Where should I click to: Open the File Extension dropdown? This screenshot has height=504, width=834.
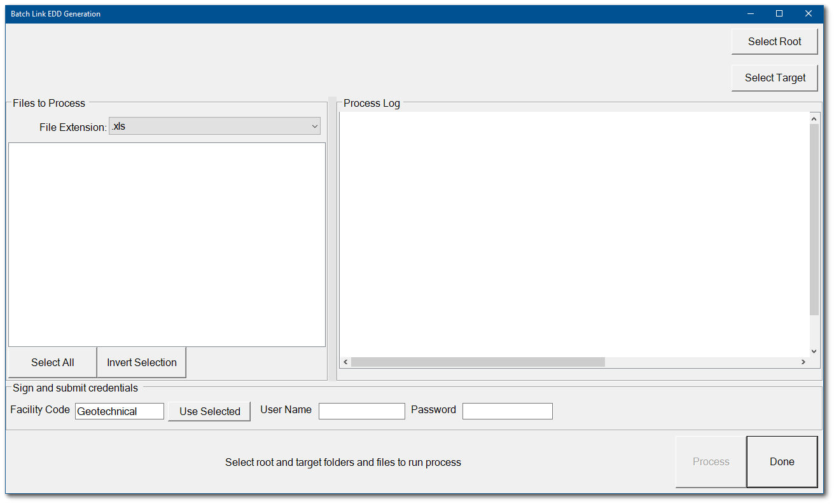pyautogui.click(x=214, y=126)
